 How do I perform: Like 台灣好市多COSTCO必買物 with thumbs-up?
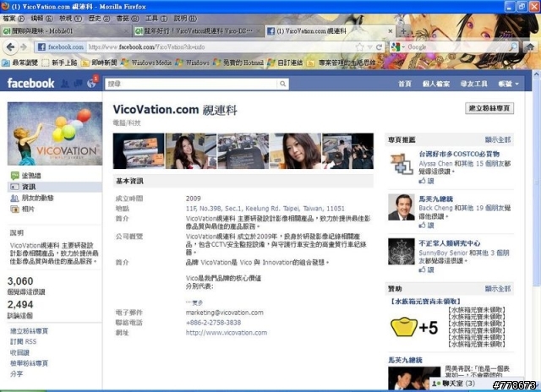point(426,181)
